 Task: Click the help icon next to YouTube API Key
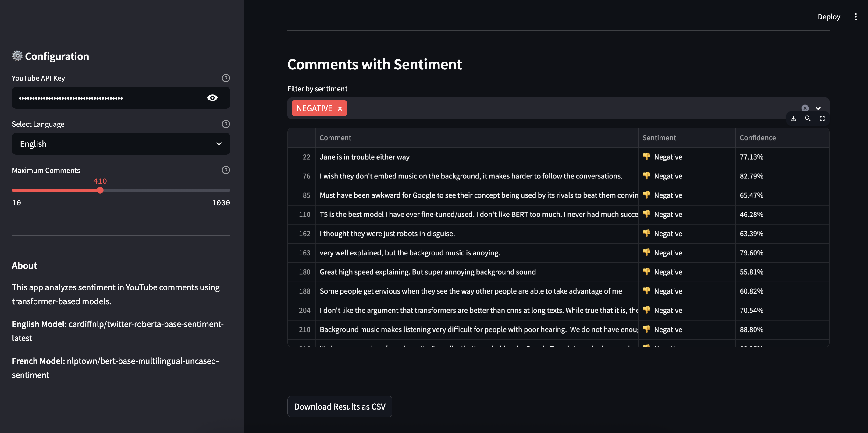tap(226, 78)
